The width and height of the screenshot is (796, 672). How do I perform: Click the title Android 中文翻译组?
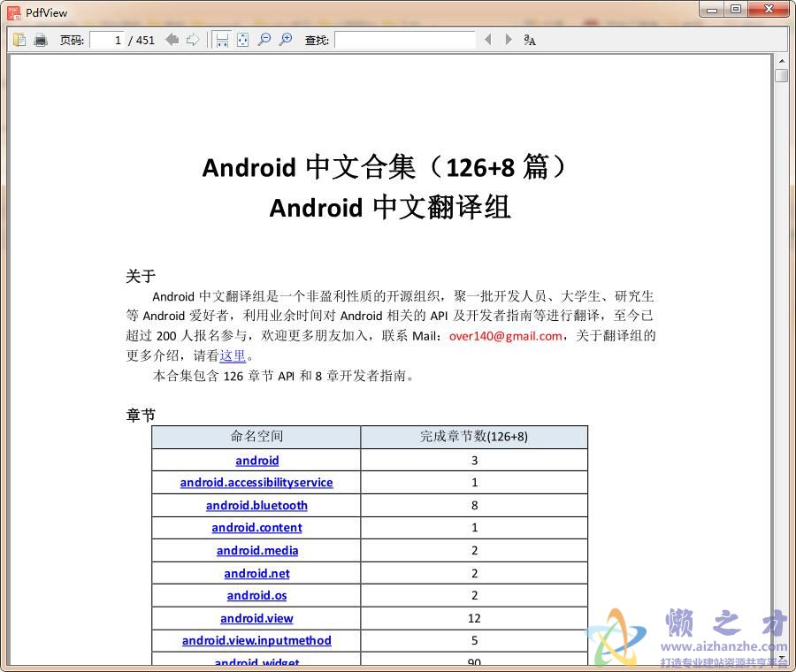click(390, 208)
